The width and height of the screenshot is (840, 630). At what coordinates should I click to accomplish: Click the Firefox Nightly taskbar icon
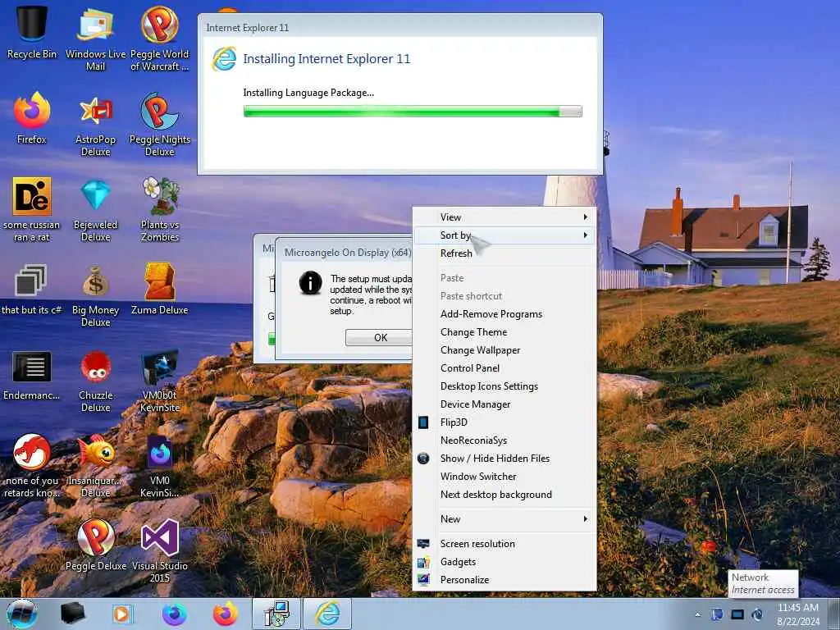(174, 614)
